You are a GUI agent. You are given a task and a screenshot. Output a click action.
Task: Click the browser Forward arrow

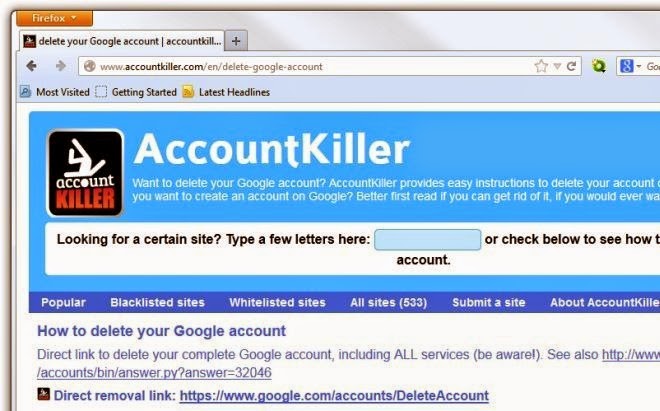pos(61,66)
